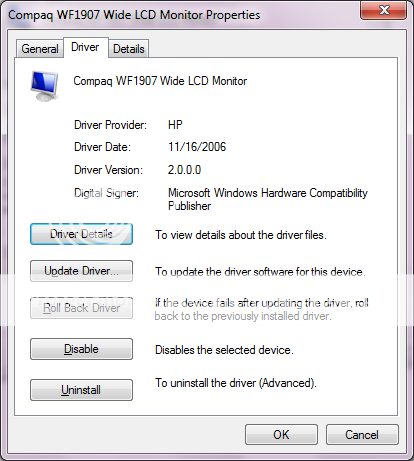Close the properties dialog with X

click(x=383, y=10)
